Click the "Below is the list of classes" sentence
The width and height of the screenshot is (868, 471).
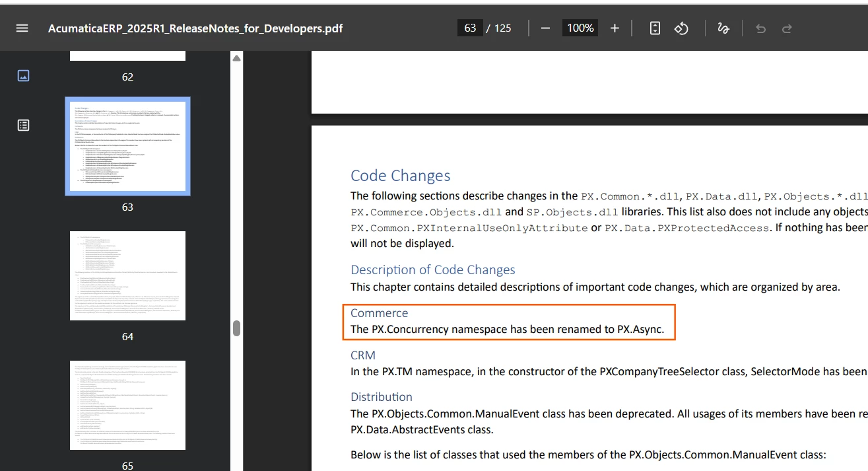tap(588, 454)
